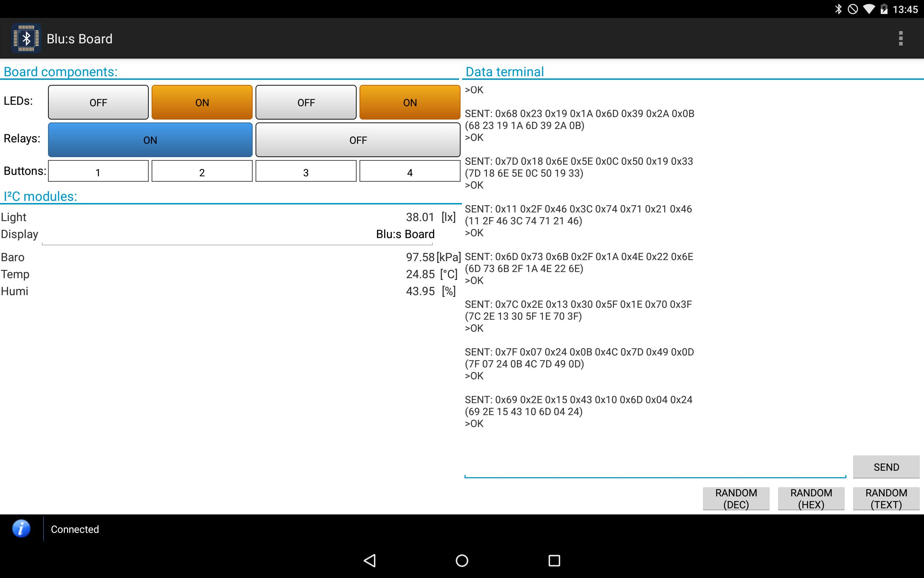924x578 pixels.
Task: Tap Button 1 indicator
Action: 98,171
